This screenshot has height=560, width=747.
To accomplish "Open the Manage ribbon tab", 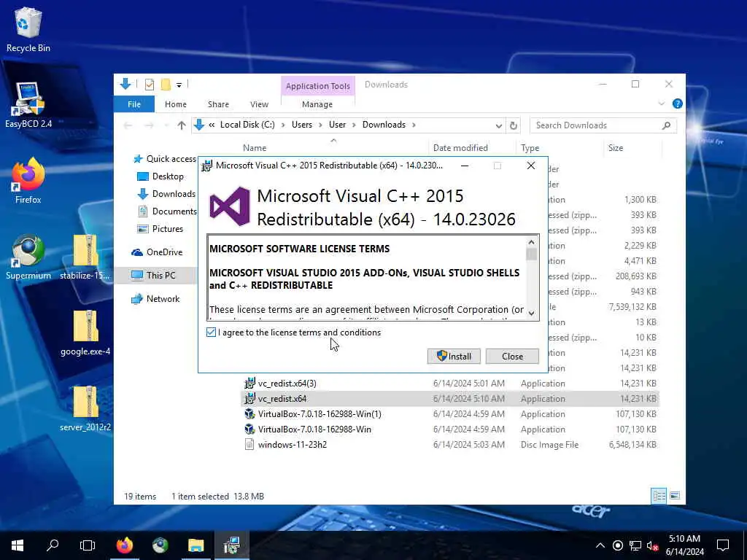I will point(317,104).
